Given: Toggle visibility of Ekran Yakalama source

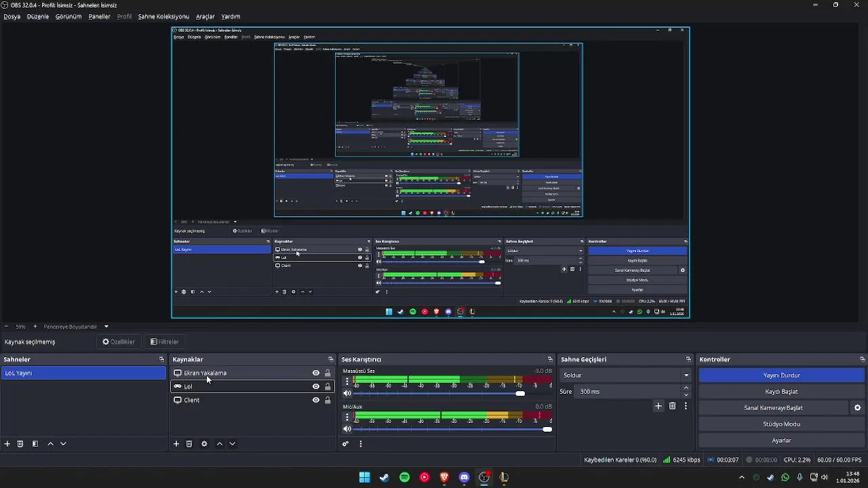Looking at the screenshot, I should (x=316, y=373).
